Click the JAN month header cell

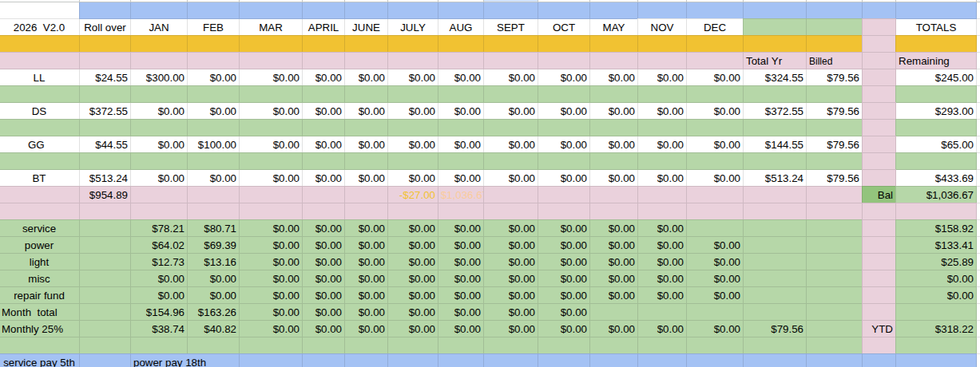[159, 27]
